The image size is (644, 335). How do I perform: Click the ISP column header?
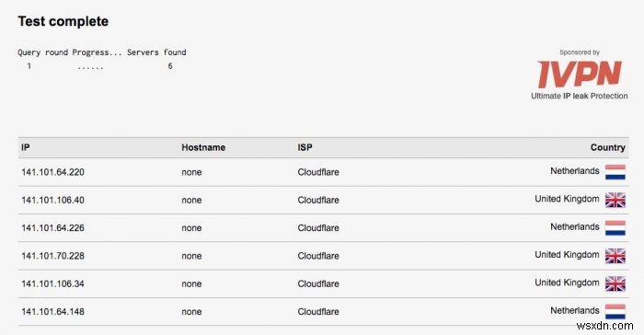point(305,147)
